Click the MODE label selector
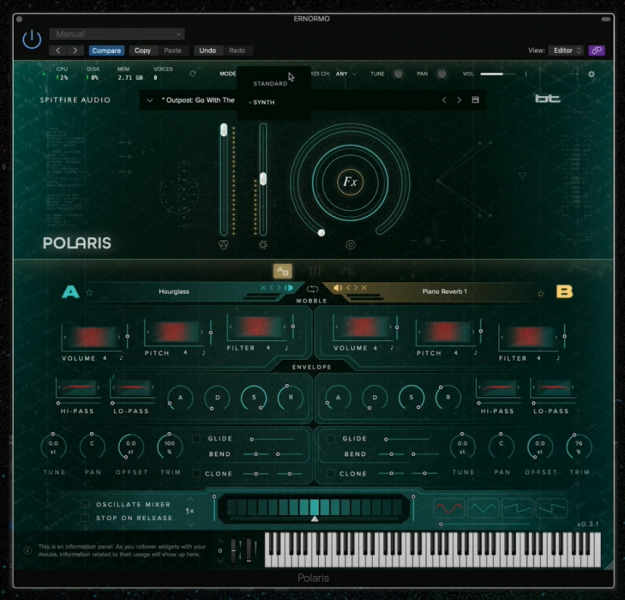Screen dimensions: 625x600 (x=228, y=74)
